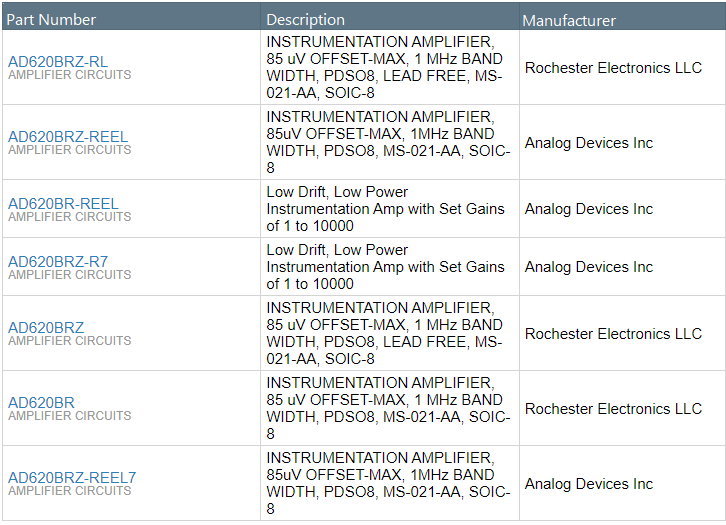Click the description text of AD620BRZ-R7

(385, 267)
